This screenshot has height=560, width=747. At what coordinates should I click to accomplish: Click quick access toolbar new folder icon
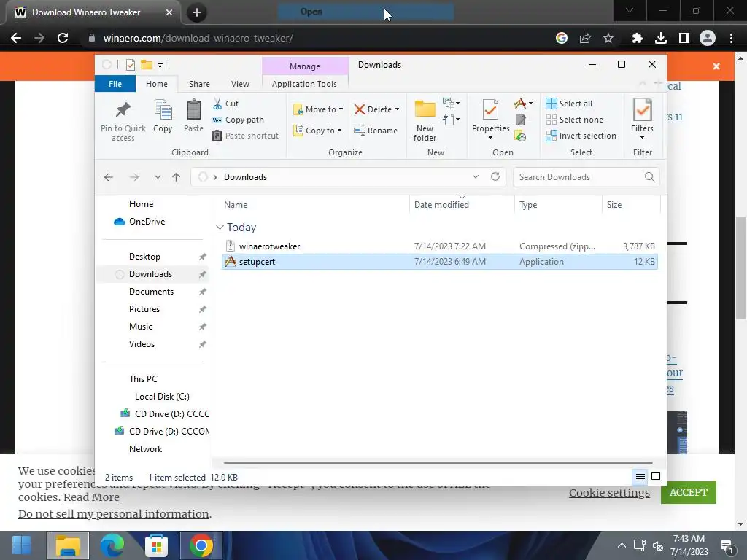point(146,65)
